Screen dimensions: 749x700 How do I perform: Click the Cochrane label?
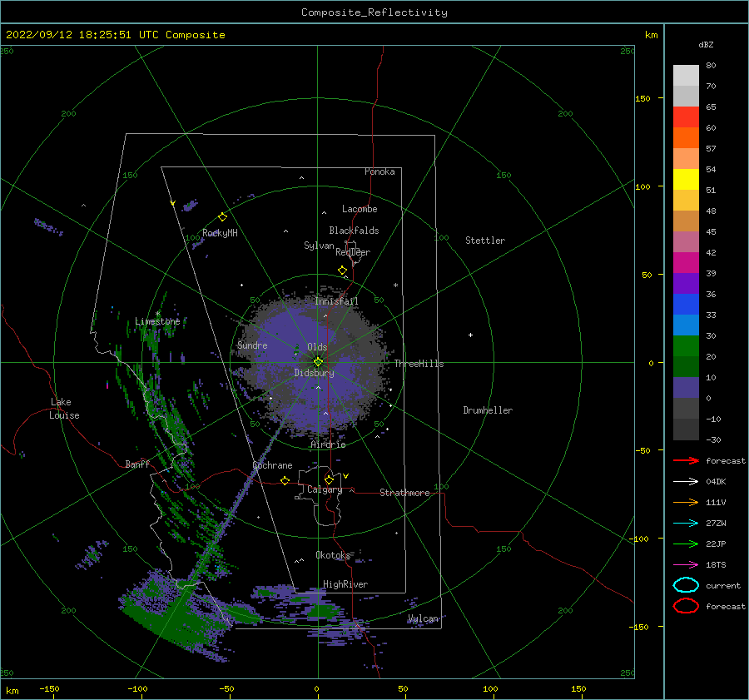coord(272,465)
